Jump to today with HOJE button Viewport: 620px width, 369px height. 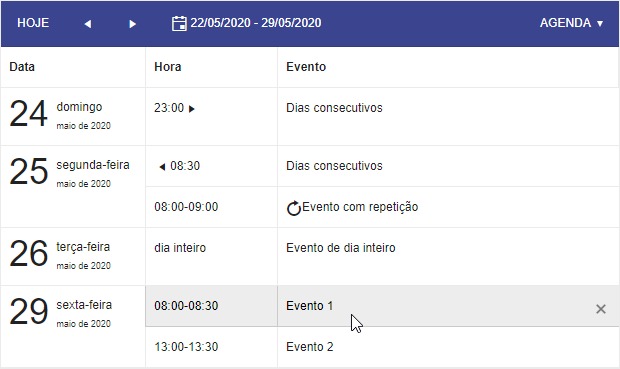(x=33, y=23)
